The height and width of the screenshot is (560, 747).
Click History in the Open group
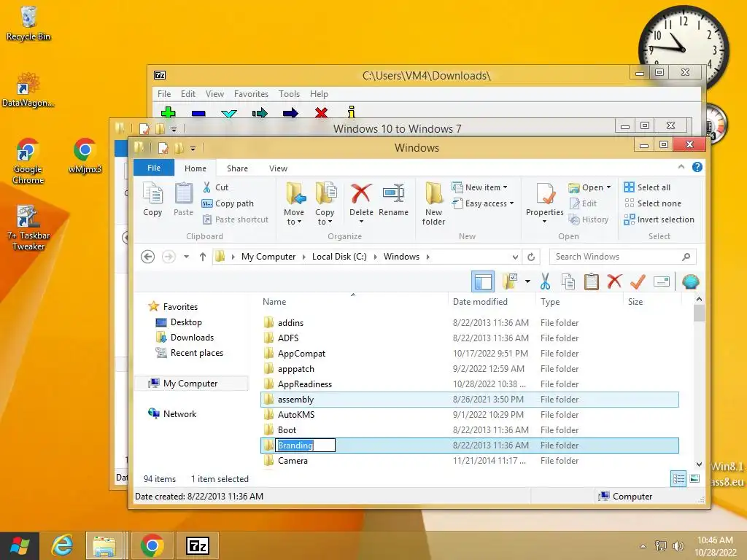(589, 219)
